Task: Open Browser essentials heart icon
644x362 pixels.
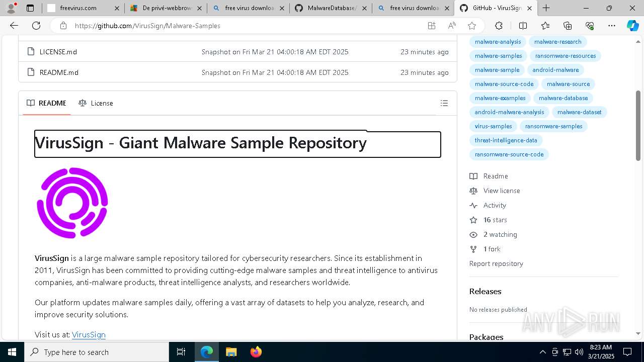Action: pyautogui.click(x=590, y=26)
